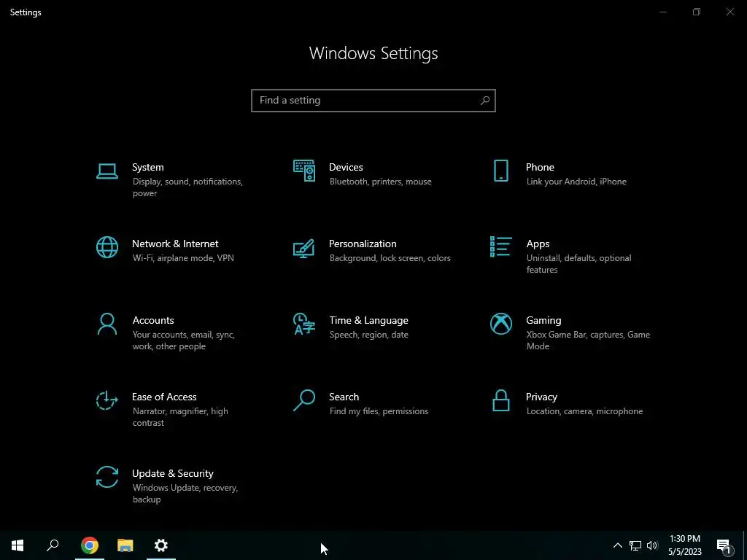The width and height of the screenshot is (747, 560).
Task: Open the Action Center notification icon
Action: (x=724, y=545)
